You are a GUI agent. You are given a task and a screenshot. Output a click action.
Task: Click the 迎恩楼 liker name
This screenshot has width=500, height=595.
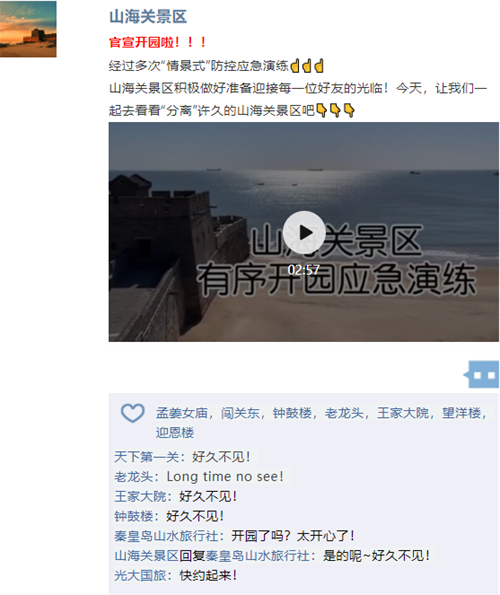(x=175, y=433)
